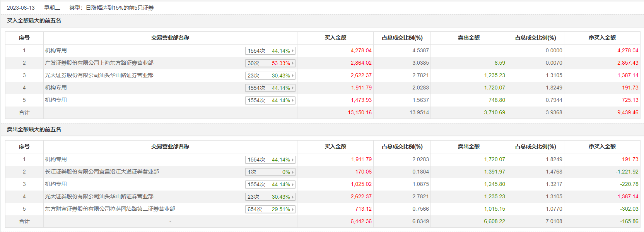Click the arrow icon on the 30次 53.33% badge
The width and height of the screenshot is (644, 232).
pyautogui.click(x=293, y=63)
